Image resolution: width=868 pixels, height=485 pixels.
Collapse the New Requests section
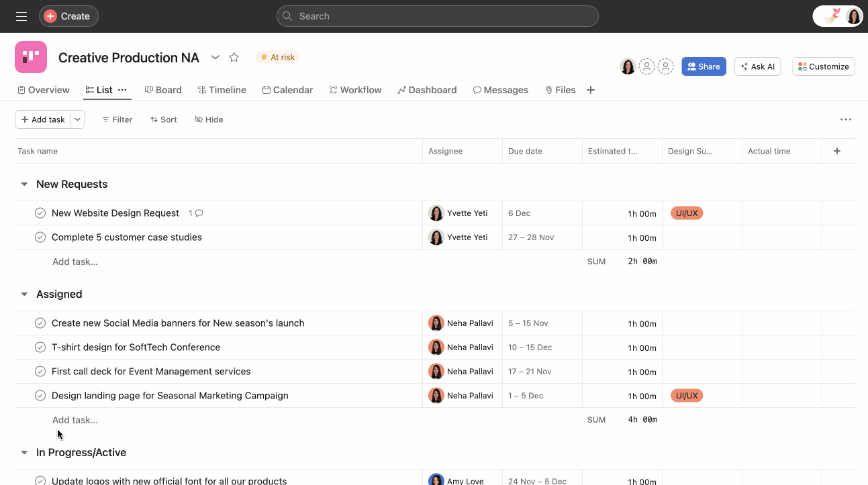point(24,184)
